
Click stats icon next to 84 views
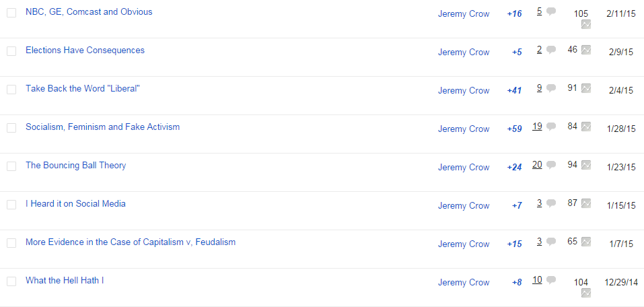pos(586,127)
